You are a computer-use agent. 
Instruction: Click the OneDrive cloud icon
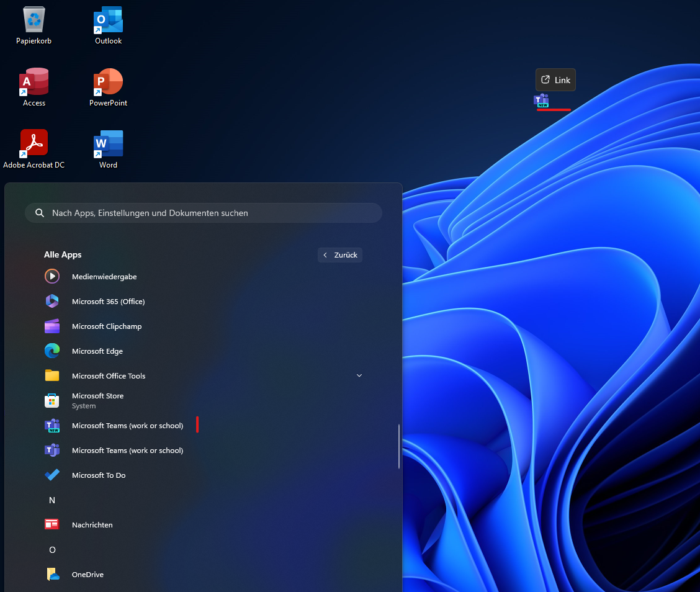(x=52, y=575)
